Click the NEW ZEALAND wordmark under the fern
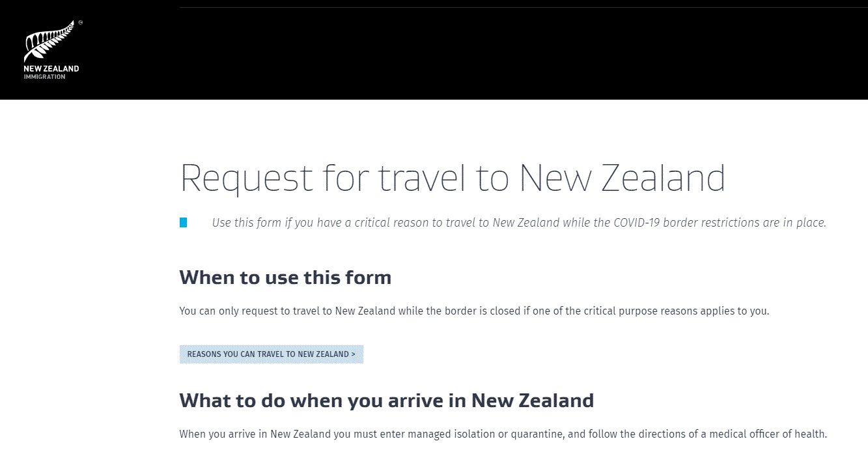The width and height of the screenshot is (868, 454). click(x=51, y=69)
